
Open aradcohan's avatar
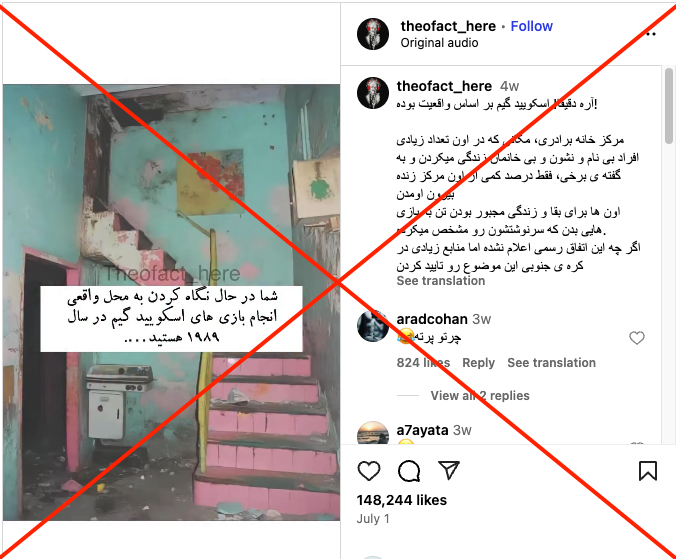click(373, 326)
